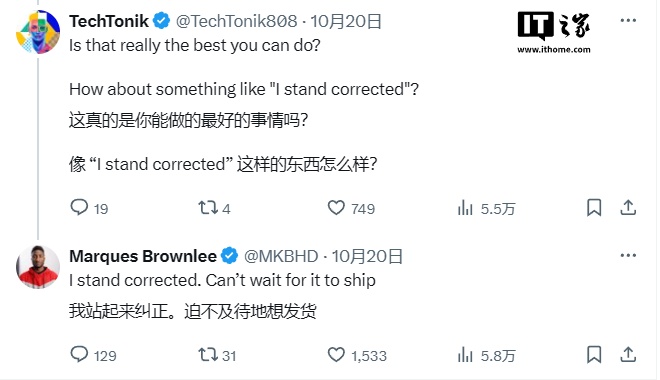Bookmark Marques Brownlee's tweet
The height and width of the screenshot is (380, 660).
point(594,355)
